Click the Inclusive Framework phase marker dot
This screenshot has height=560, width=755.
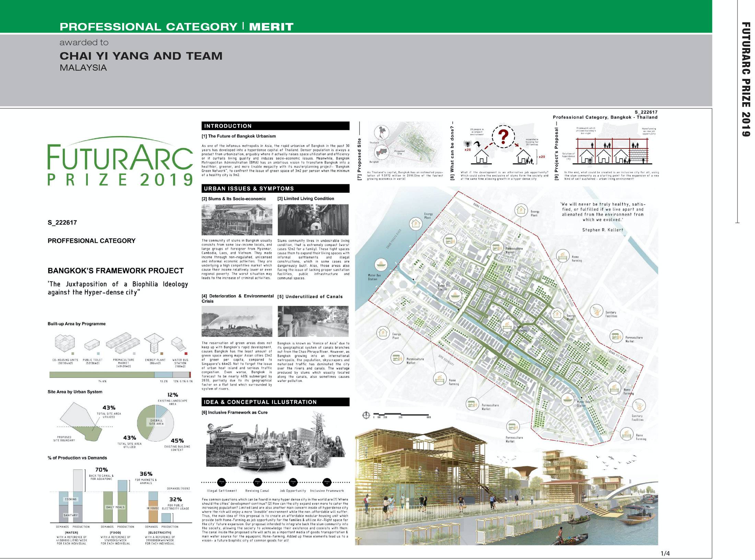pos(327,481)
